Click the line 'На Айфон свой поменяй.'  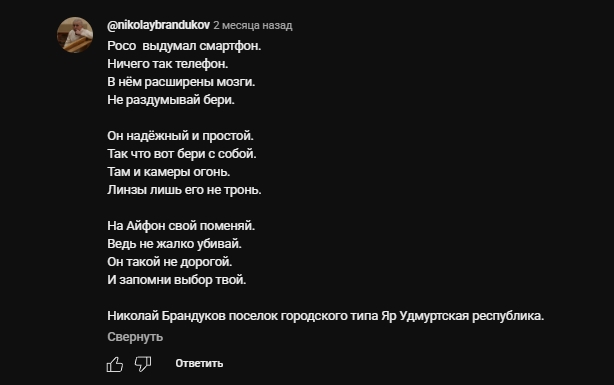181,226
